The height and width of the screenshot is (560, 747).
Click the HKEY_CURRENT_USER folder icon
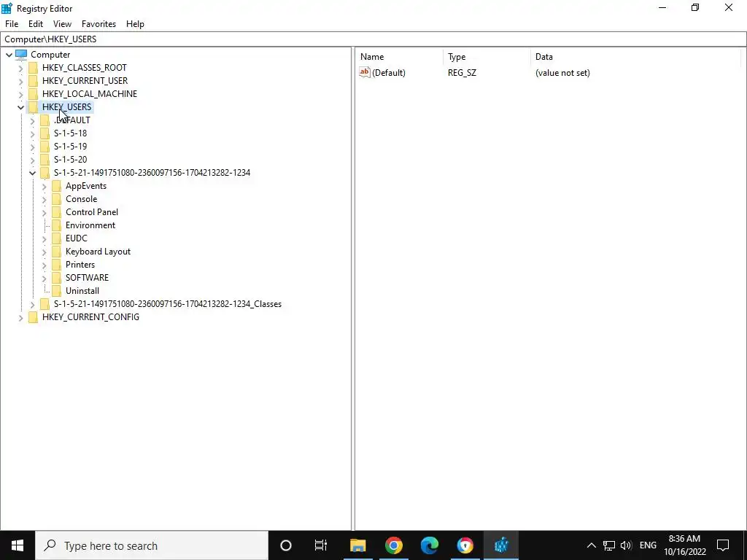33,80
